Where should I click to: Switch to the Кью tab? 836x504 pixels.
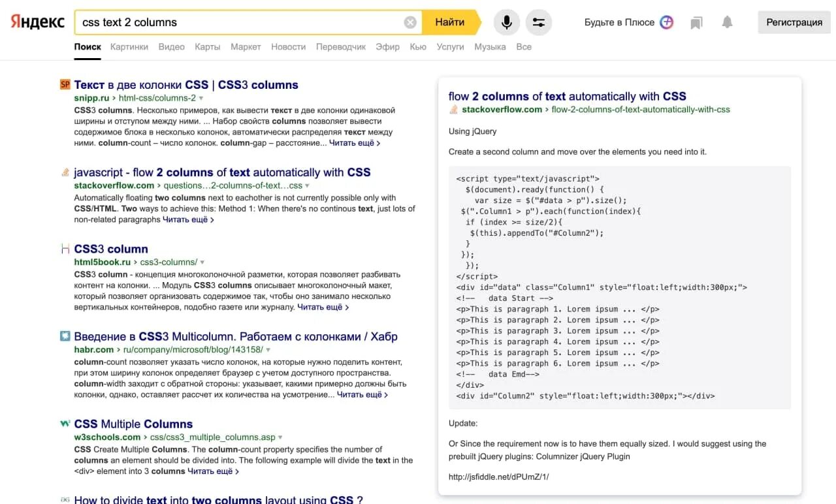click(418, 47)
